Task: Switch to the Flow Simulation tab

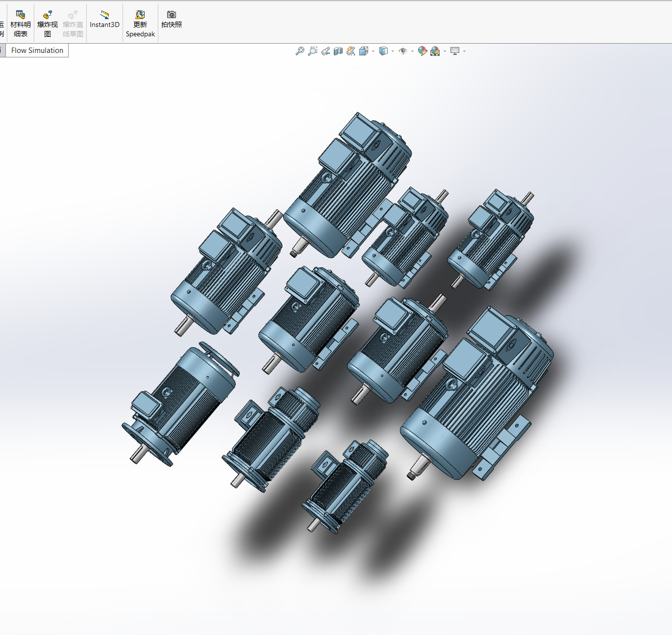Action: click(x=37, y=51)
